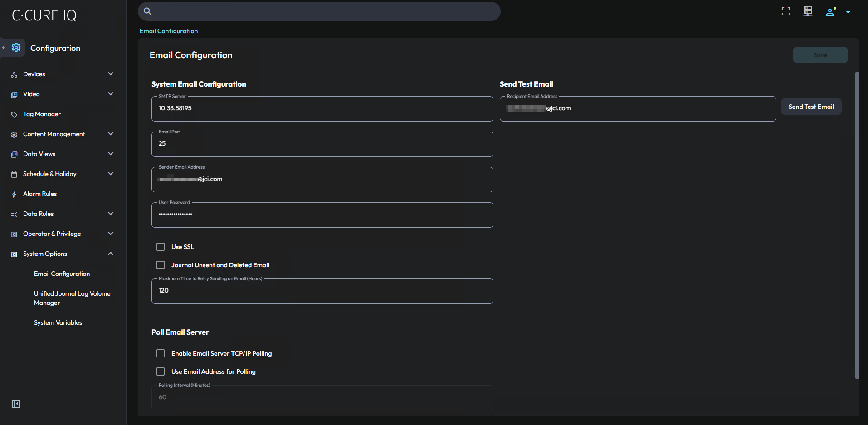
Task: Click the Tag Manager tag icon
Action: coord(14,114)
